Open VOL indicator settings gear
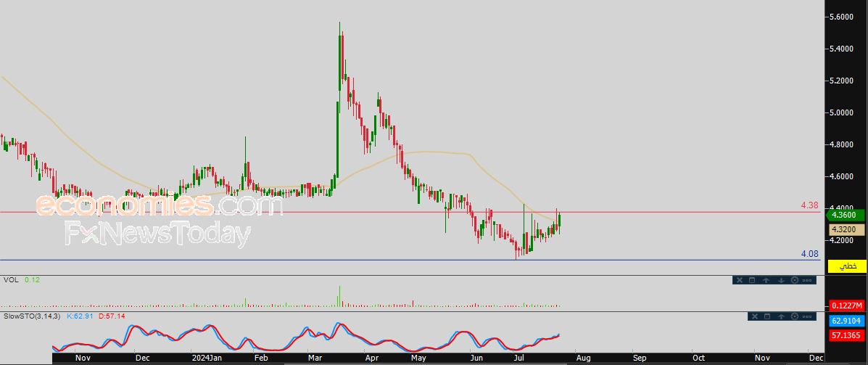This screenshot has height=365, width=868. (x=795, y=280)
